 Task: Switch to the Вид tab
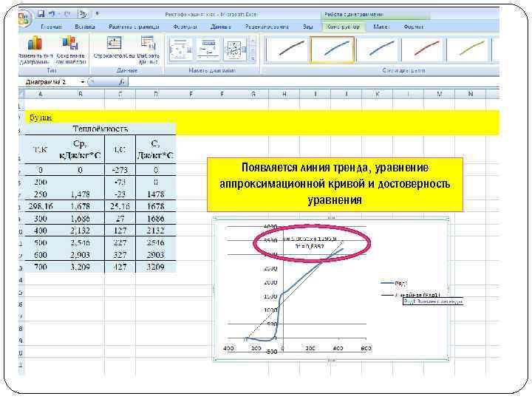307,27
